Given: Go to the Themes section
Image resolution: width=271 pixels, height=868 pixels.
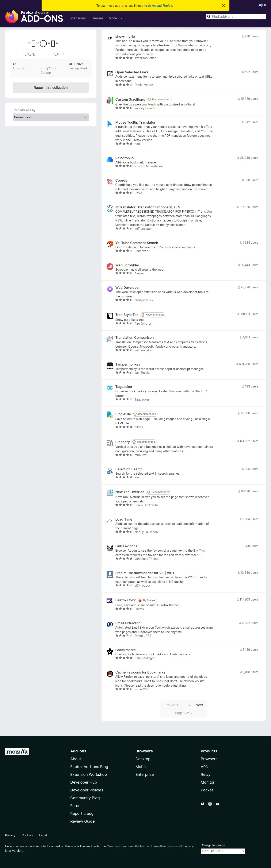Looking at the screenshot, I should tap(97, 19).
